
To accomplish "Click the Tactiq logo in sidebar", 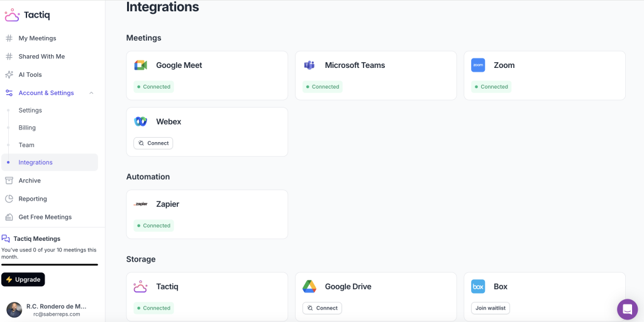I will pos(27,15).
